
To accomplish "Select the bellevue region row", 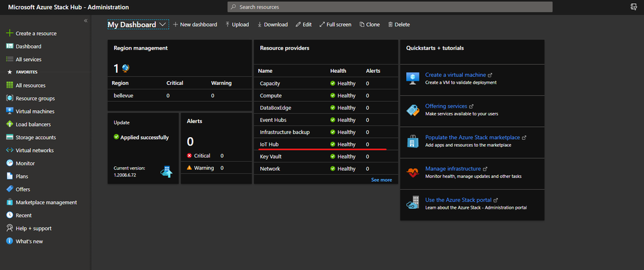I will point(179,95).
